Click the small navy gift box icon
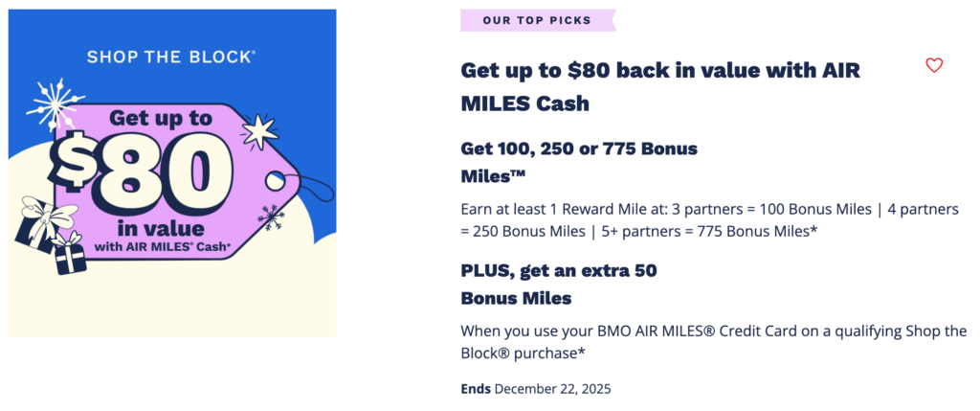980x411 pixels. point(71,259)
